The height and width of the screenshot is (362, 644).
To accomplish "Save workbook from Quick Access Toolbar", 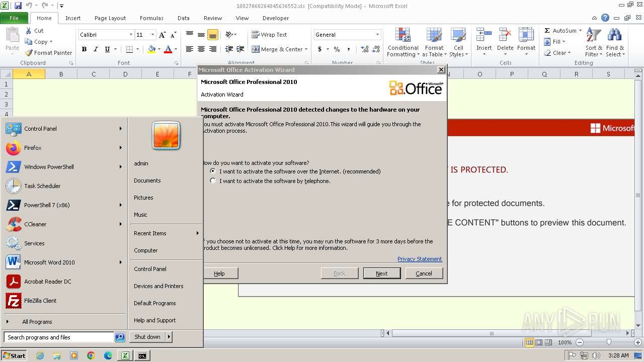I will click(18, 6).
